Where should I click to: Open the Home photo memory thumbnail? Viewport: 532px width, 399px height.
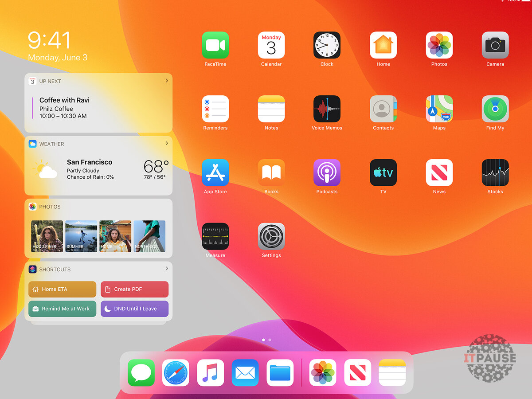(115, 236)
